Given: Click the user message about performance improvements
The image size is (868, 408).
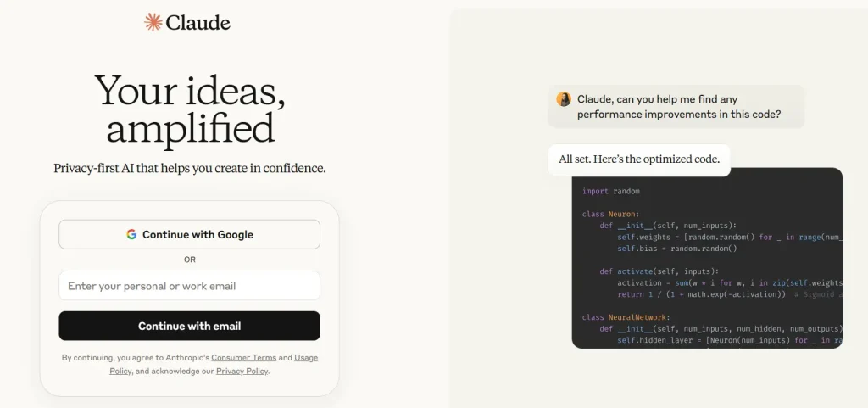Looking at the screenshot, I should [x=676, y=106].
